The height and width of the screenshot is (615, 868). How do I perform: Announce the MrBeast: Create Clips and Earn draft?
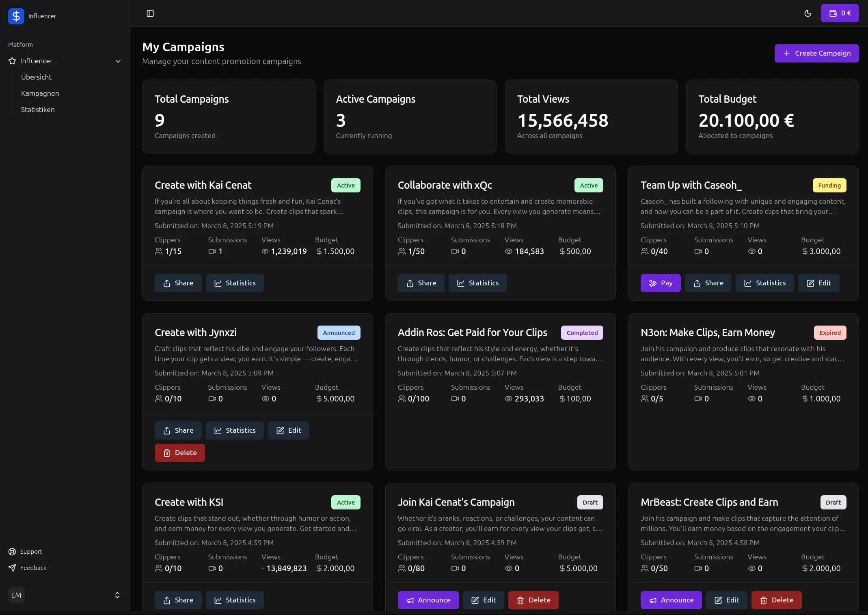671,600
